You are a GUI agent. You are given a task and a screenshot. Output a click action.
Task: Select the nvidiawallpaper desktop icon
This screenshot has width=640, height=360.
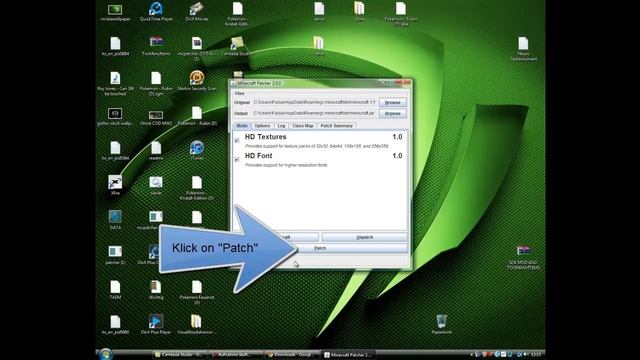tap(115, 12)
